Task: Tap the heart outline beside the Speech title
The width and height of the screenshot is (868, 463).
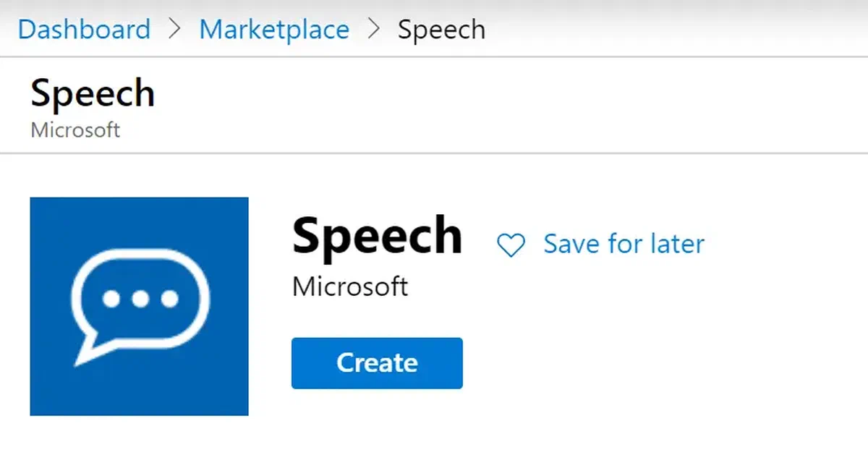Action: point(511,246)
